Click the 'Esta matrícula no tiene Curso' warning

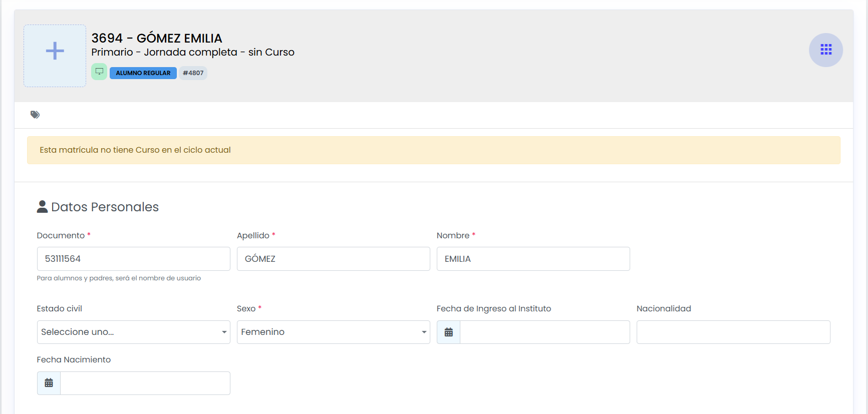pyautogui.click(x=434, y=150)
